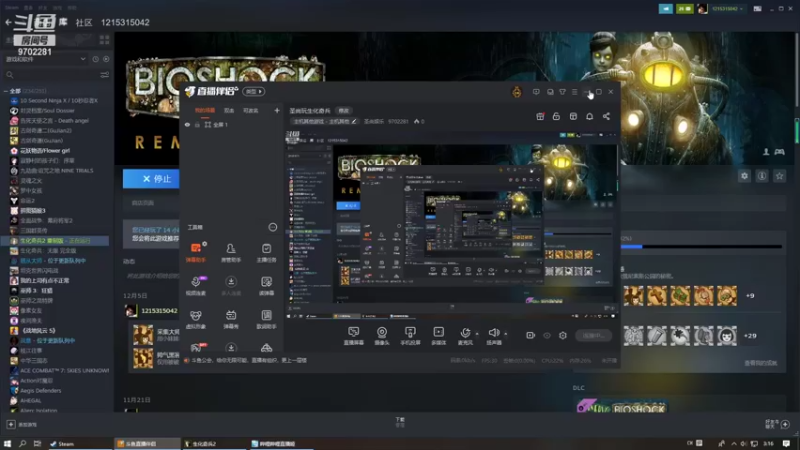Viewport: 800px width, 450px height.
Task: Switch to first scene tab in Douyu
Action: tap(205, 110)
